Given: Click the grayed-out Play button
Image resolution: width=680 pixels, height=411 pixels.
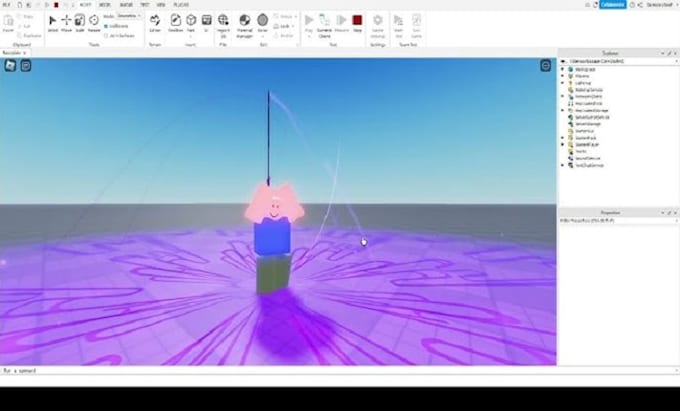Looking at the screenshot, I should (309, 23).
